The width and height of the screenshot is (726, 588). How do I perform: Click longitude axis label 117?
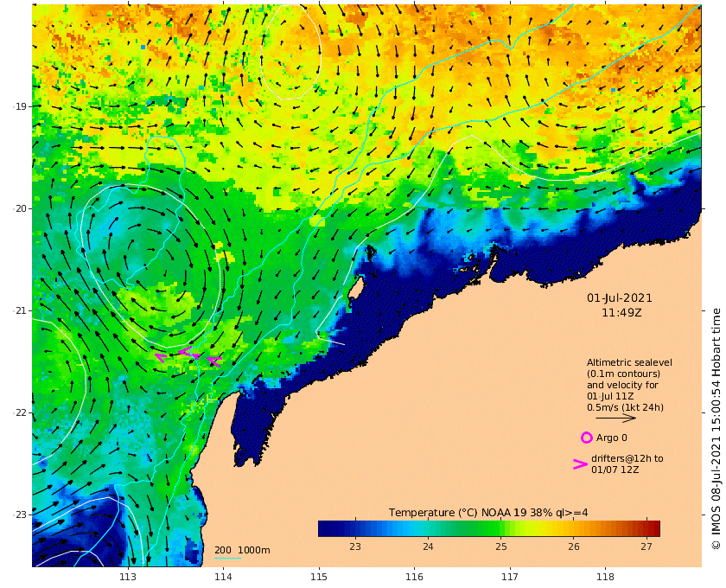click(510, 577)
